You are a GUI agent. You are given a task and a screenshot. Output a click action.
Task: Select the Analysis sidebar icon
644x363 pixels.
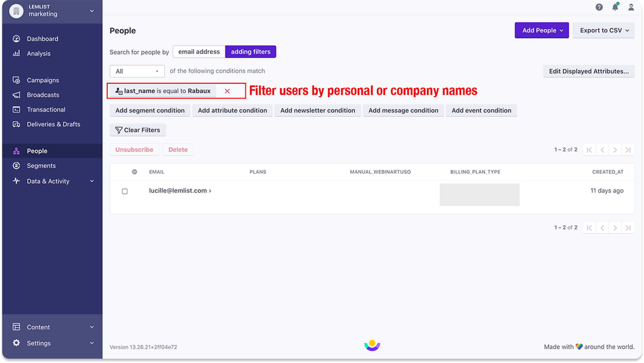click(16, 53)
